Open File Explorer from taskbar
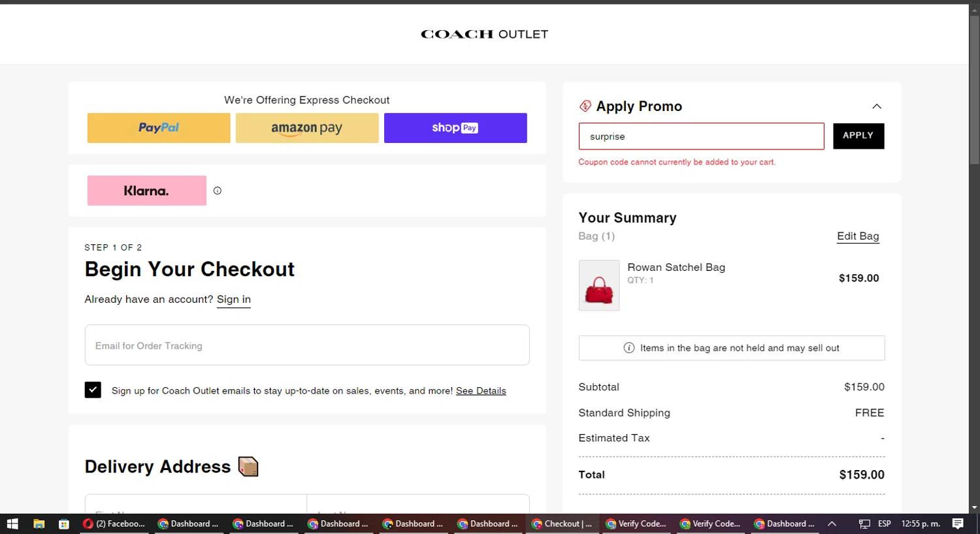The image size is (980, 534). click(x=39, y=524)
